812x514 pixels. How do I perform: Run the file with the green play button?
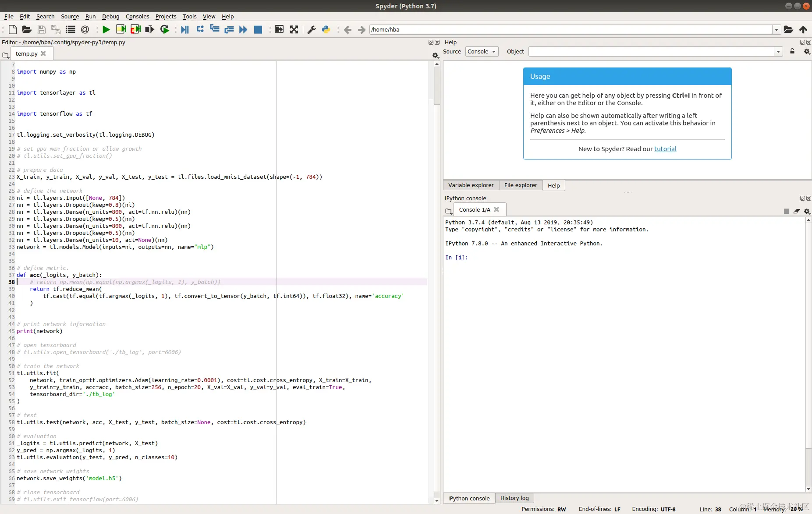106,29
